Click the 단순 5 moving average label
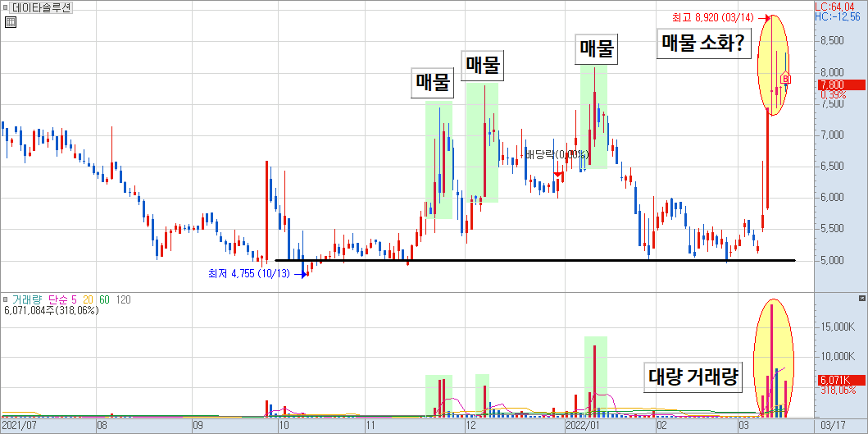868x434 pixels. 62,300
